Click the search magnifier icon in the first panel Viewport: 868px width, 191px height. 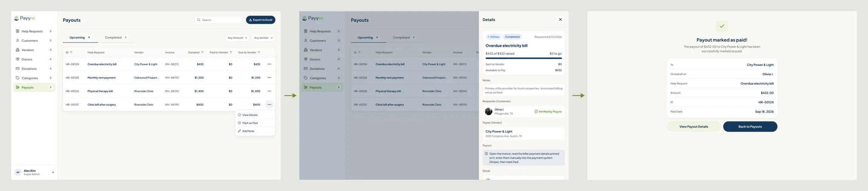pos(199,20)
